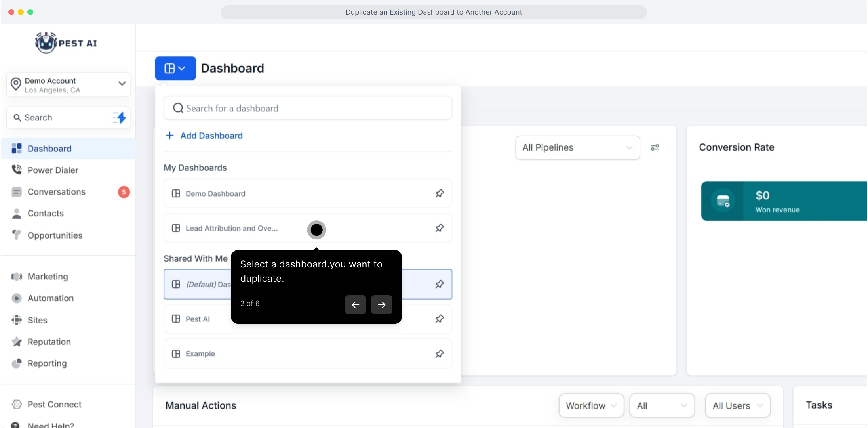Select the Example dashboard

tap(308, 353)
